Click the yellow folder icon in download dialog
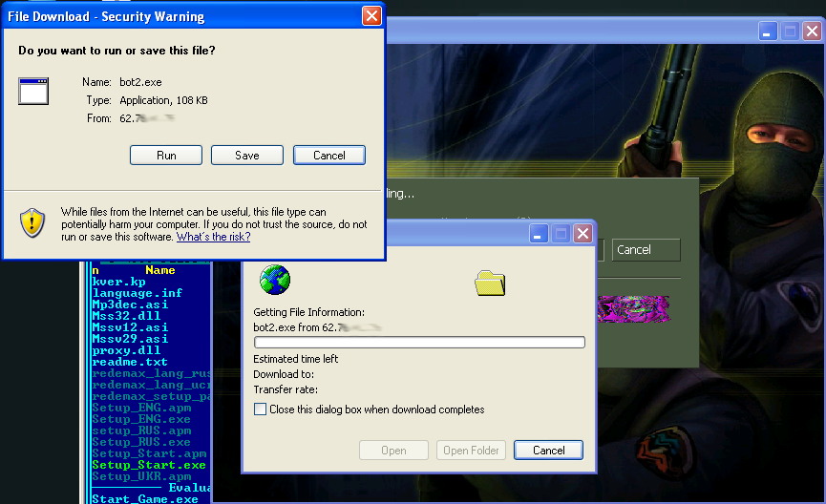The width and height of the screenshot is (826, 504). coord(490,283)
